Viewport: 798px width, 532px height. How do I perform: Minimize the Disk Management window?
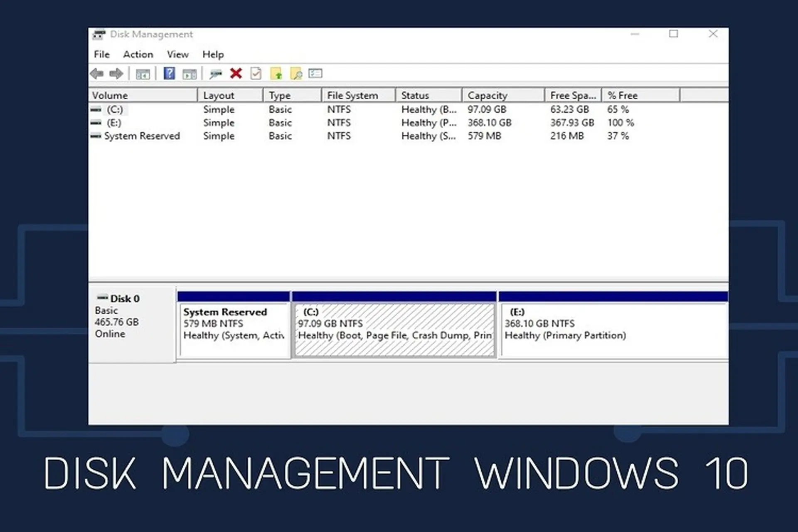point(635,34)
